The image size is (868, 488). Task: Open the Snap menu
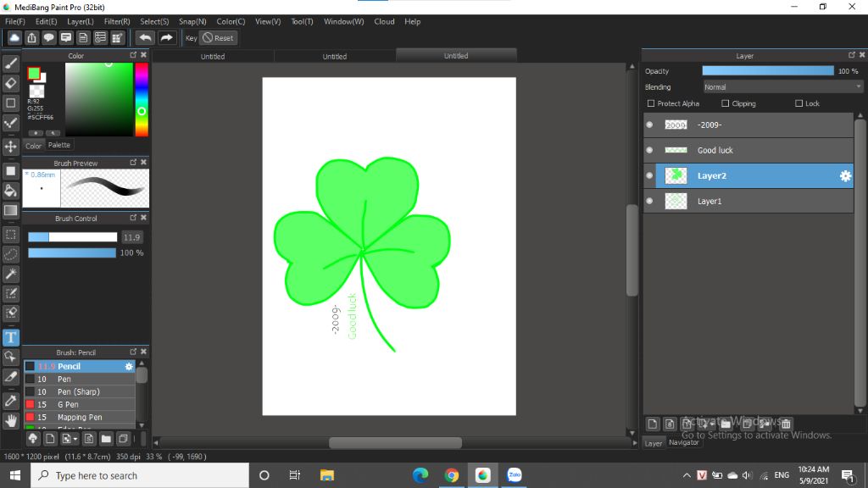pyautogui.click(x=192, y=21)
